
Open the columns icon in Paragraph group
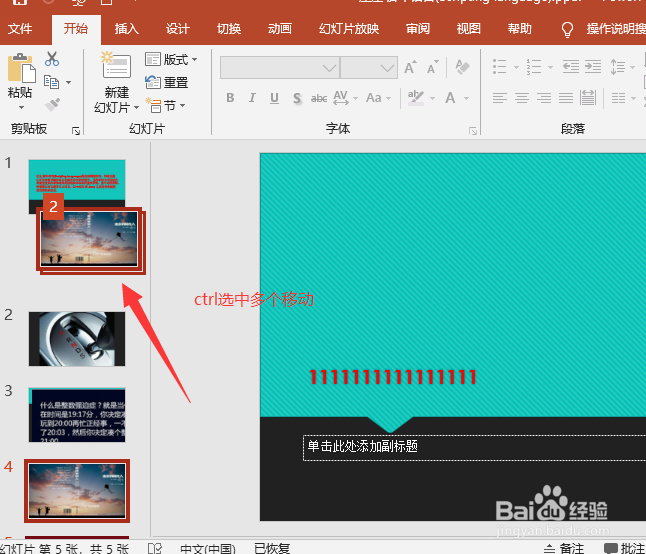[618, 98]
